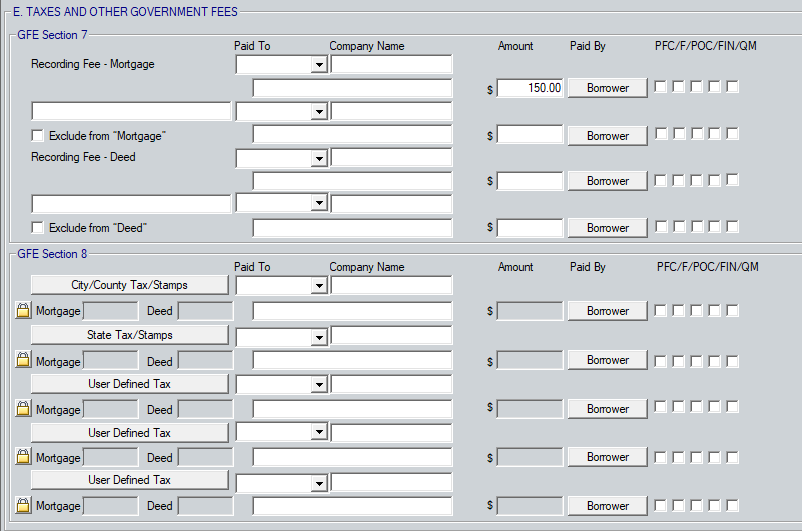
Task: Tick first checkbox in Recording Fee Mortgage row
Action: coord(661,87)
